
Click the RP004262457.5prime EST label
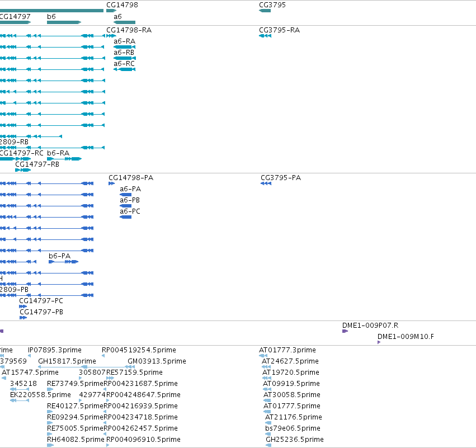[141, 428]
